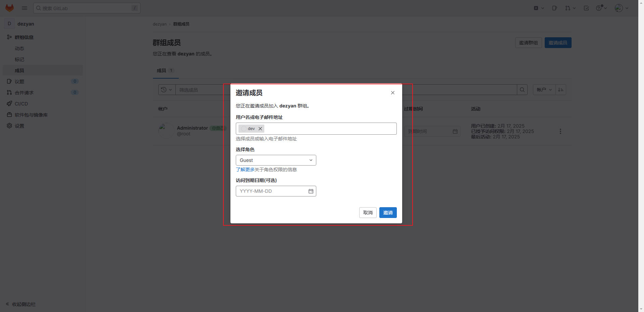Click the member search magnifier button
The width and height of the screenshot is (644, 312).
(522, 90)
